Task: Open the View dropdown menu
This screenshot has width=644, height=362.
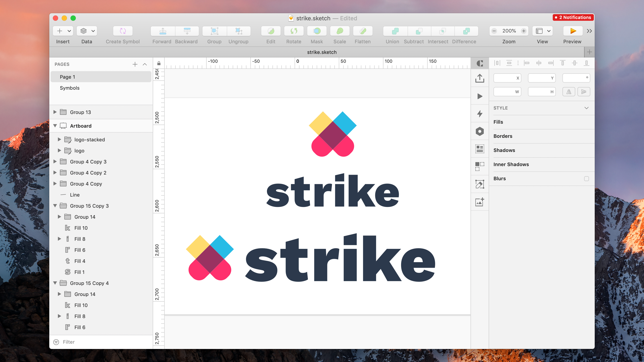Action: pyautogui.click(x=542, y=31)
